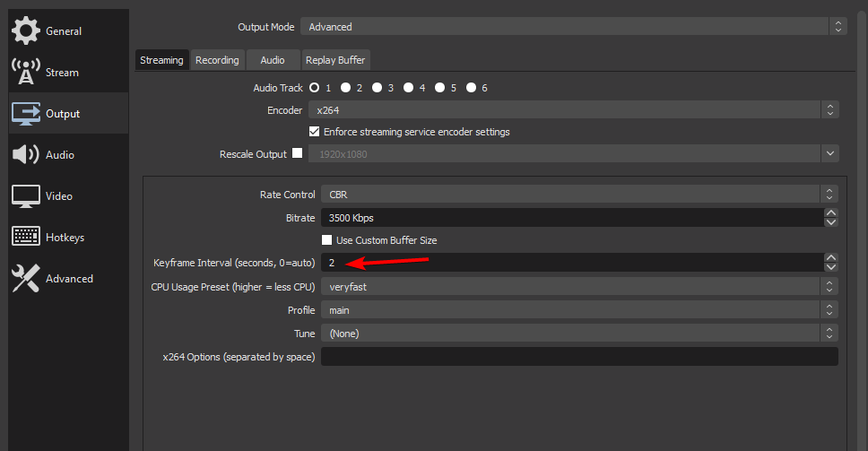
Task: Select Audio Track 3 radio button
Action: tap(377, 88)
